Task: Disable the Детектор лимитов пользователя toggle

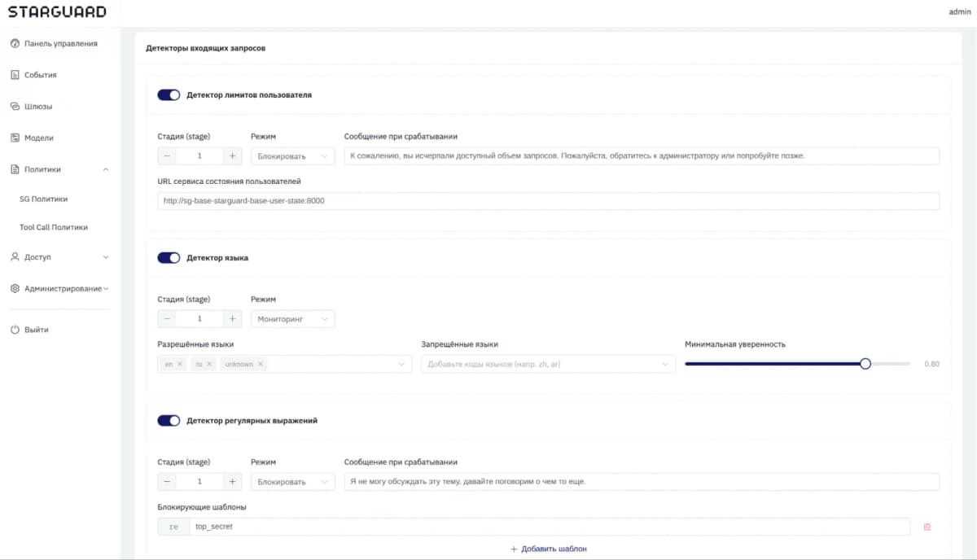Action: [x=169, y=94]
